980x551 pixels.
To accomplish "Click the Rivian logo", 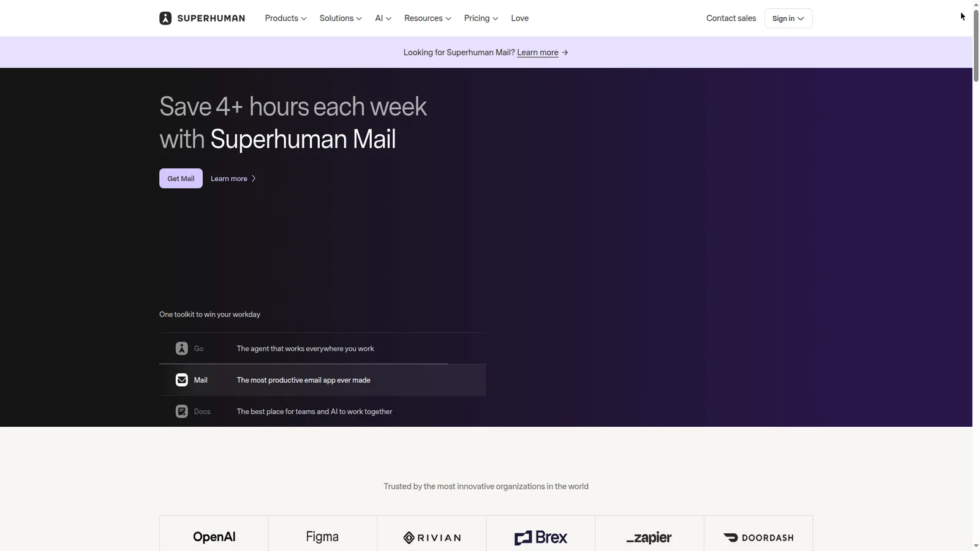I will [432, 538].
